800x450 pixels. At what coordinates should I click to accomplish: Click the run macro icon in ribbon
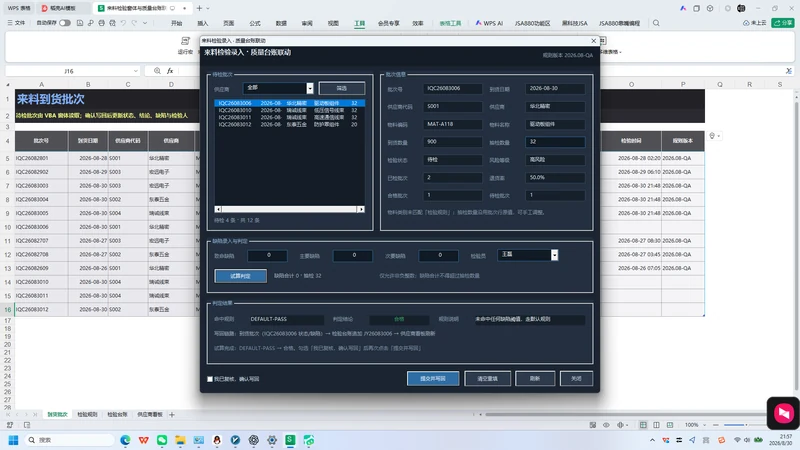[x=185, y=41]
